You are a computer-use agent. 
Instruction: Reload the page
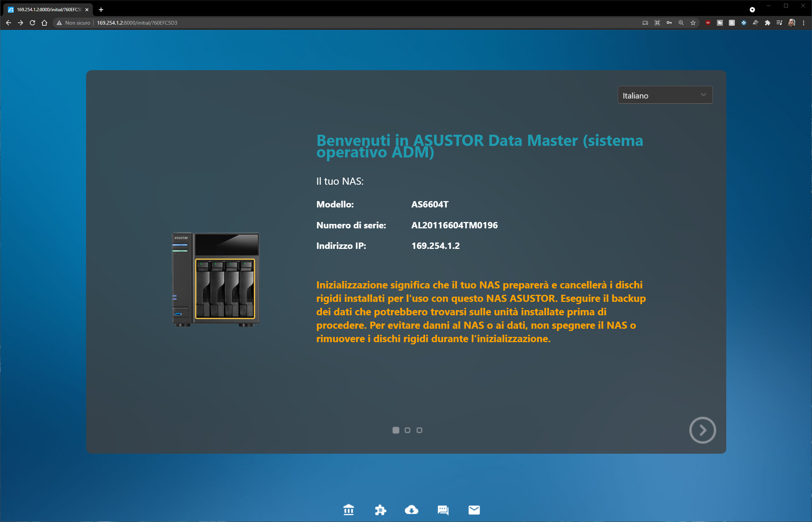pos(32,23)
